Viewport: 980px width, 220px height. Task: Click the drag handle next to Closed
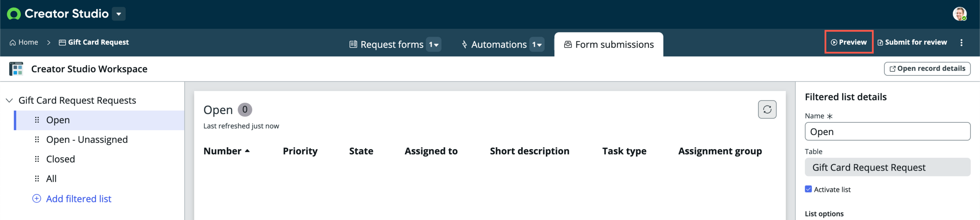click(37, 159)
